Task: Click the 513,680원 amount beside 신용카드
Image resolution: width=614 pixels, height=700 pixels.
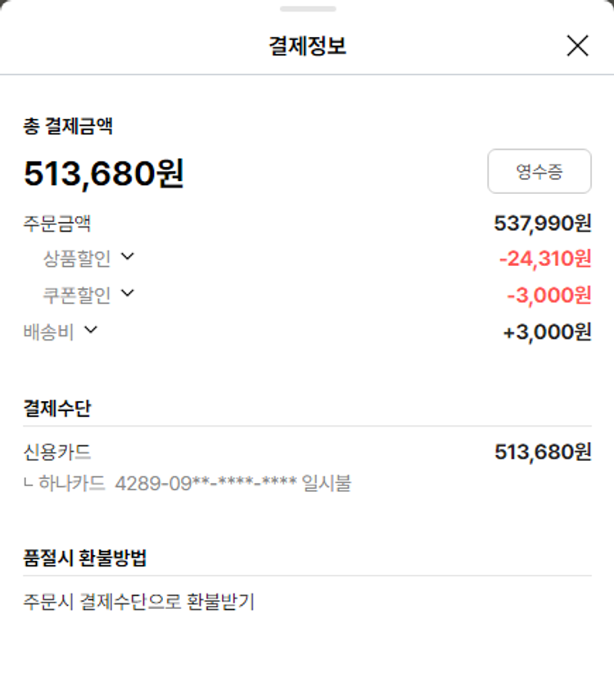Action: click(542, 452)
